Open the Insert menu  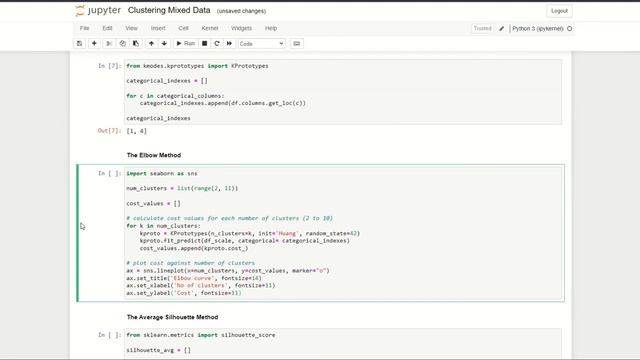point(158,28)
